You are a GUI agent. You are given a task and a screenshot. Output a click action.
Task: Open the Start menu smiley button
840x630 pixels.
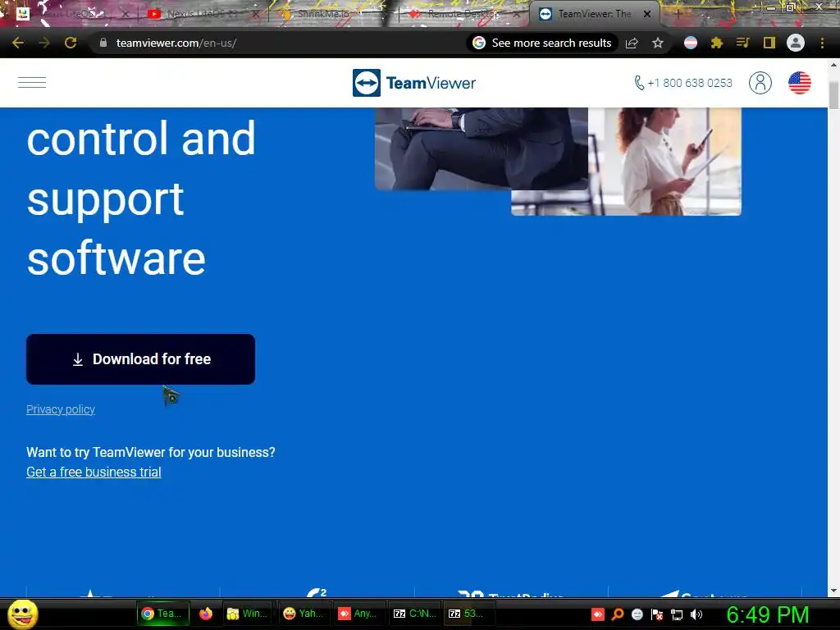point(22,614)
